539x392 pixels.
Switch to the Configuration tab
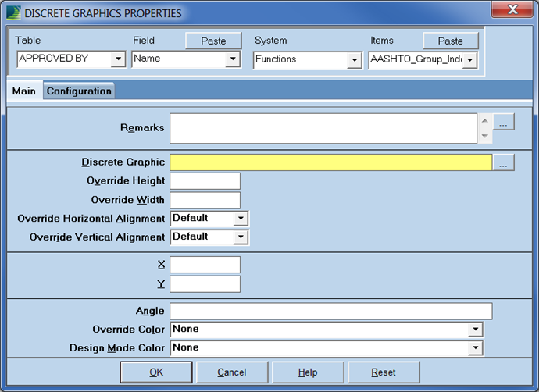[x=79, y=91]
